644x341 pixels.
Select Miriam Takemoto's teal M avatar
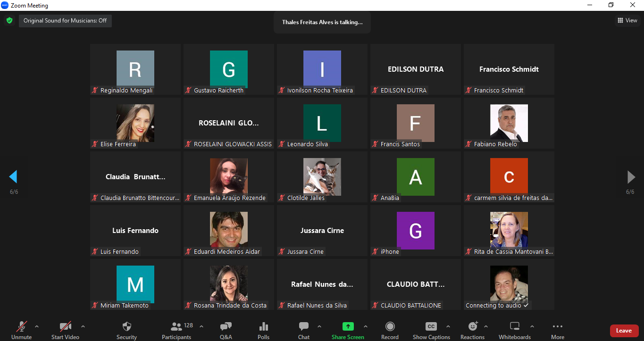[x=135, y=284]
